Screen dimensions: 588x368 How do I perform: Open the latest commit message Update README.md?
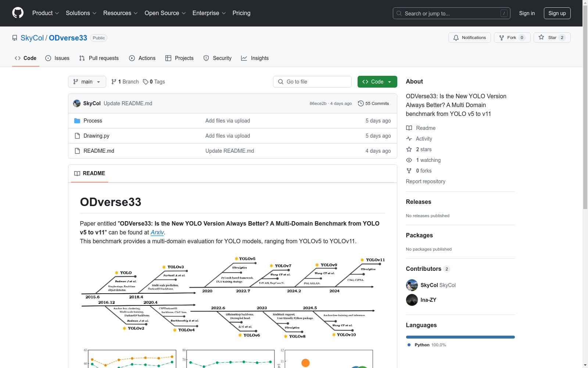tap(128, 103)
